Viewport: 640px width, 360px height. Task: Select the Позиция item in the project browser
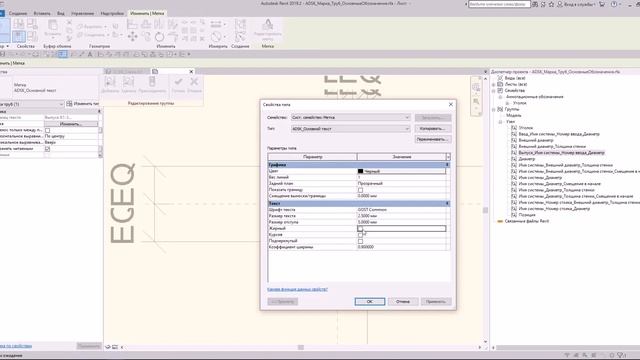(527, 215)
